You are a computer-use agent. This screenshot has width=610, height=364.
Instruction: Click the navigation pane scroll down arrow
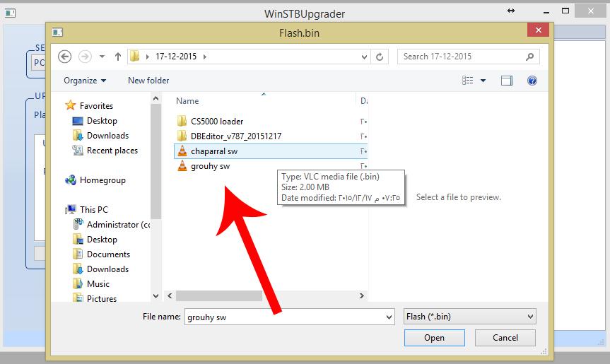(x=156, y=296)
